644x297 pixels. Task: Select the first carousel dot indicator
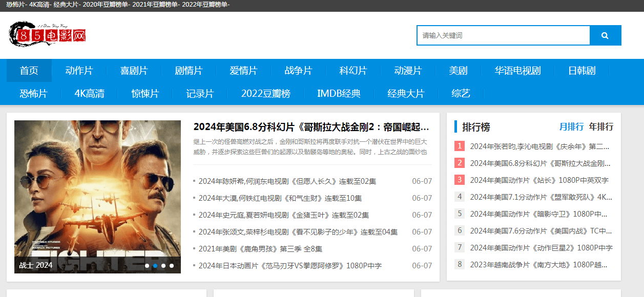click(147, 266)
